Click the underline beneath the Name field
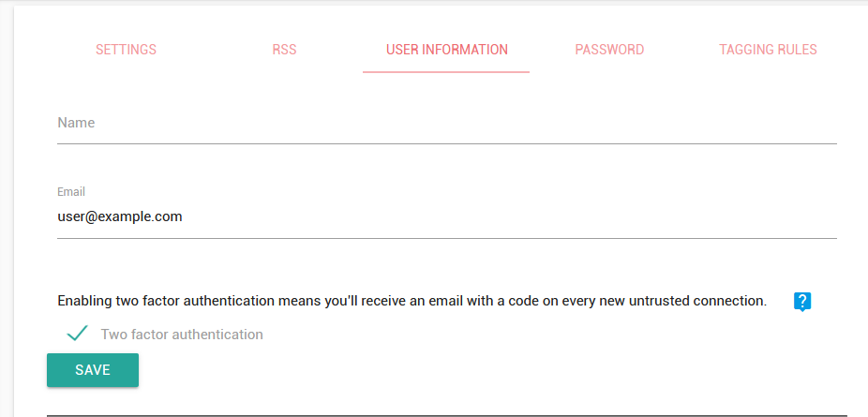This screenshot has height=417, width=868. point(446,143)
